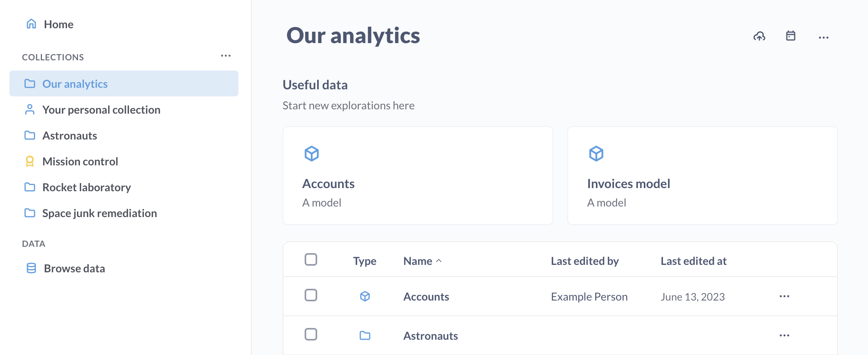Click the Invoices model cube icon
This screenshot has height=355, width=868.
click(x=596, y=154)
